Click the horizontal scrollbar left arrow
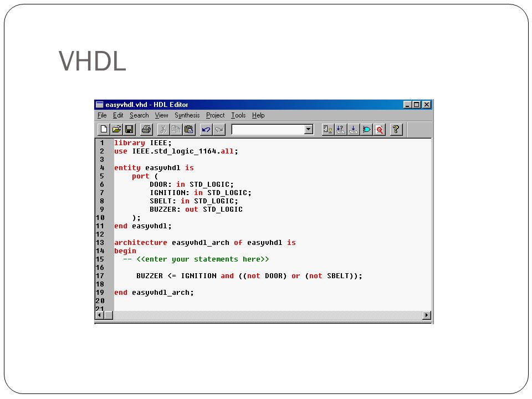 click(100, 315)
